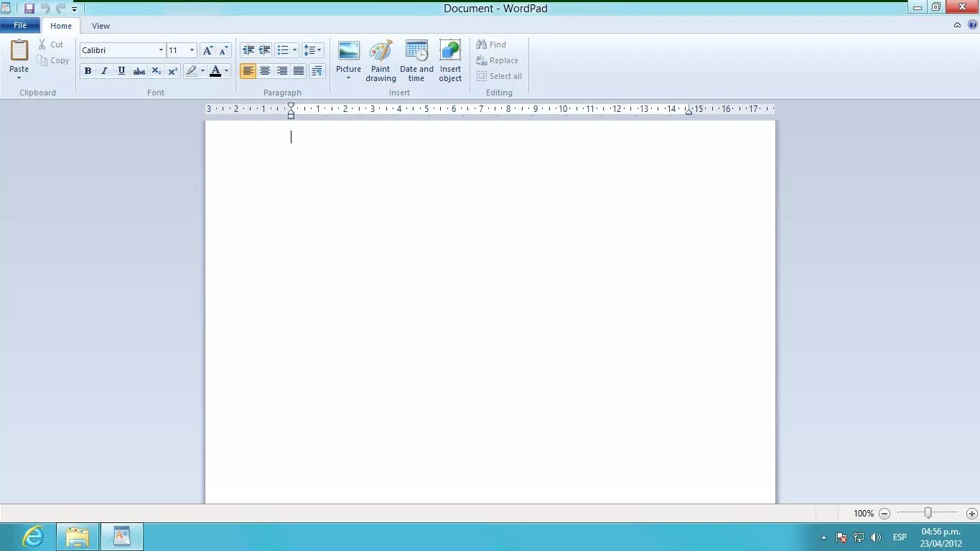Click the zoom slider handle
This screenshot has height=551, width=980.
coord(928,513)
